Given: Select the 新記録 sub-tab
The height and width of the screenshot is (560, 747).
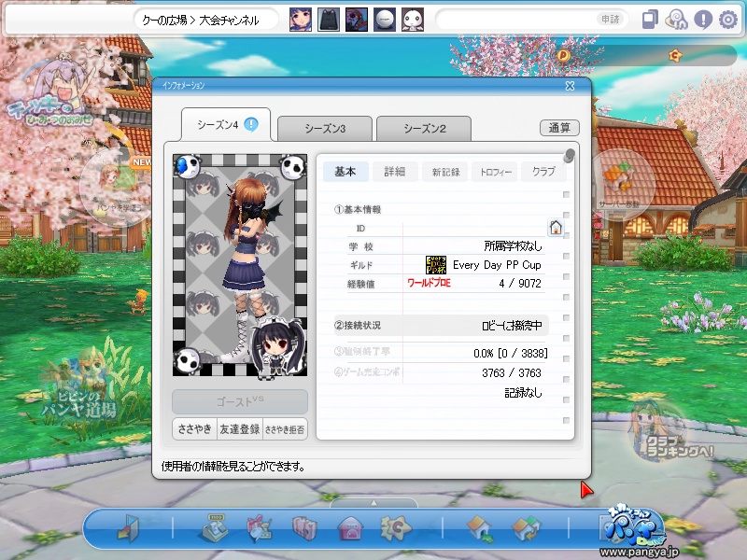Looking at the screenshot, I should click(445, 172).
